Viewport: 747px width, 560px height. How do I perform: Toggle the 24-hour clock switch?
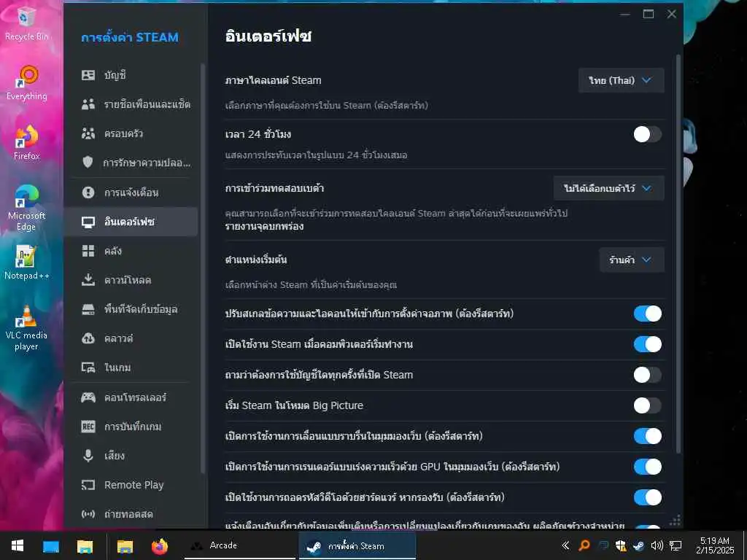pos(648,134)
